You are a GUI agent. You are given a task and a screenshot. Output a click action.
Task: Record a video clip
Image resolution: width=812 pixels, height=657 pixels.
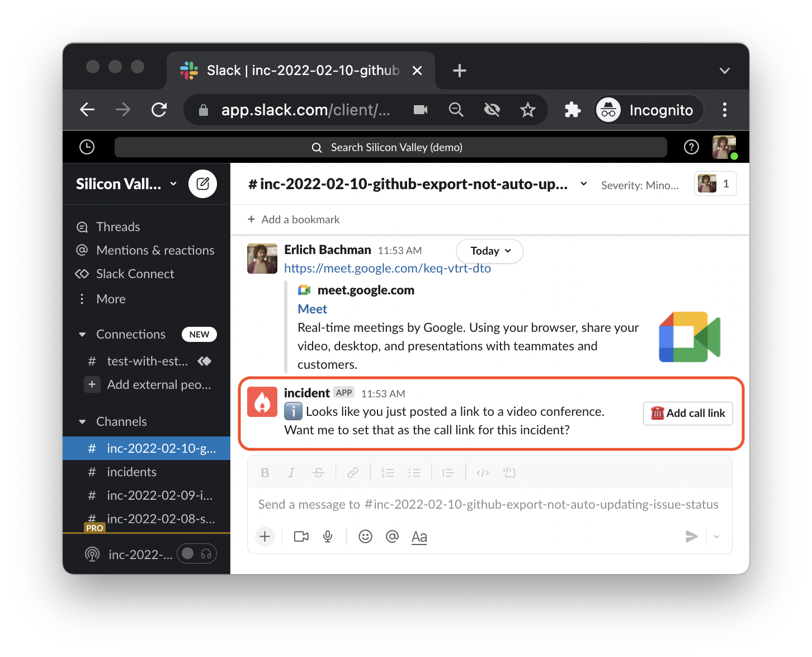pos(301,537)
